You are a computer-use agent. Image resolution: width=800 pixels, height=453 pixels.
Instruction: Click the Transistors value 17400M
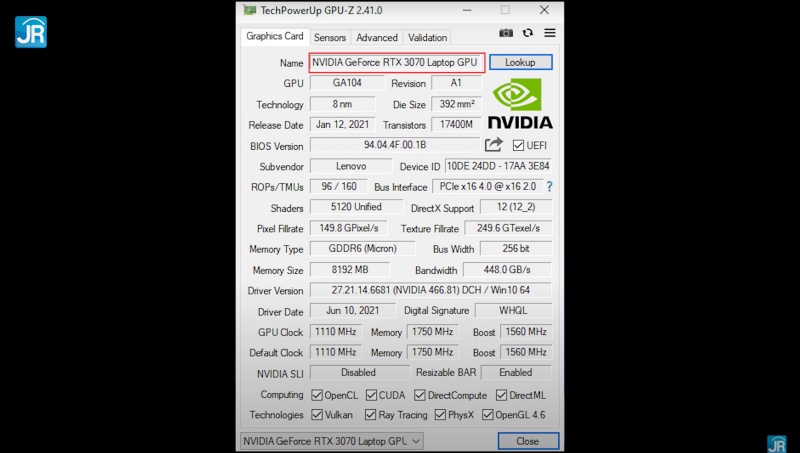click(456, 124)
